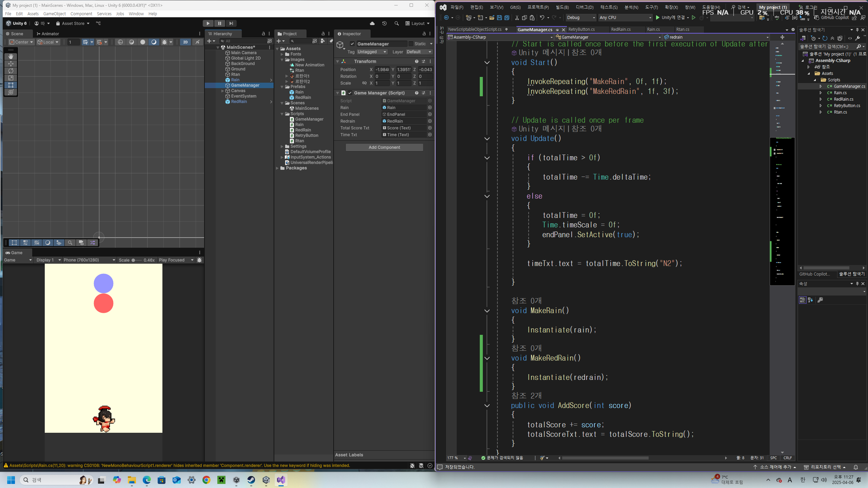The image size is (868, 488).
Task: Adjust the Game view Scale slider
Action: (x=136, y=260)
